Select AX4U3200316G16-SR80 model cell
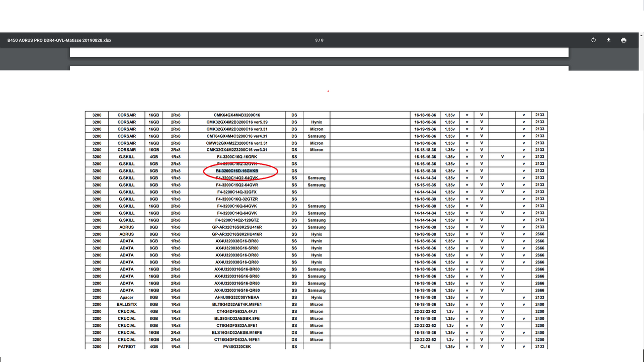644x362 pixels. (237, 277)
